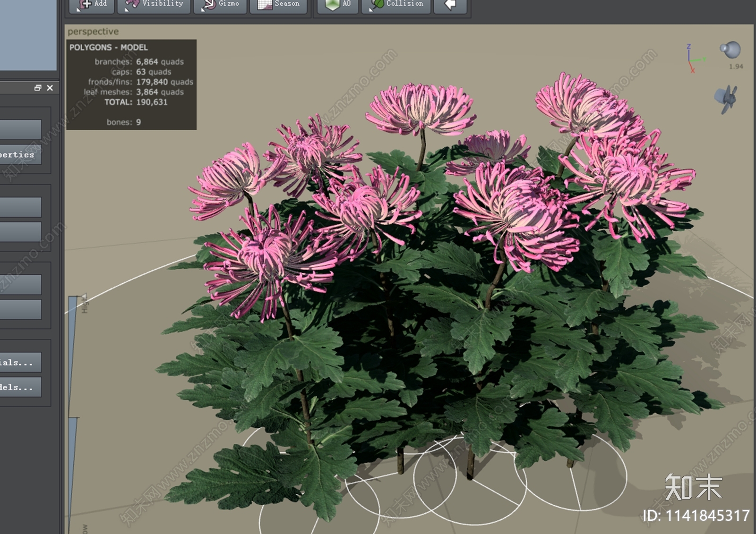Click the light intensity value 1.94

tap(736, 67)
